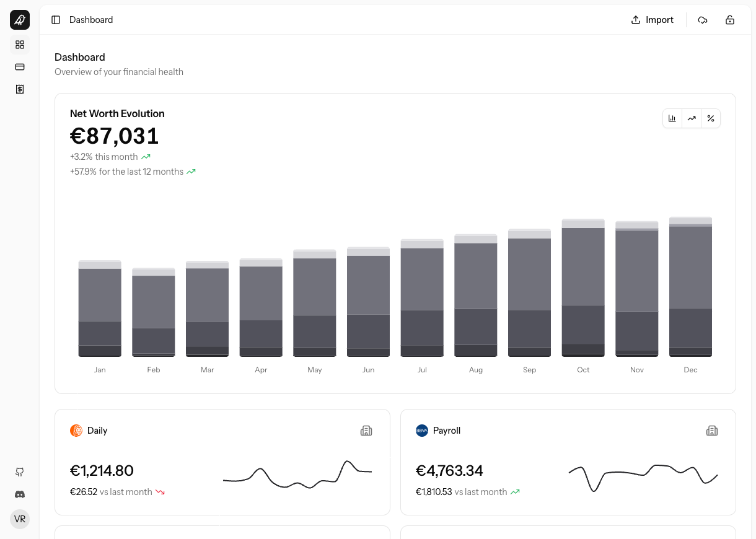This screenshot has height=539, width=756.
Task: Open Transactions via the invoice sidebar icon
Action: (19, 89)
